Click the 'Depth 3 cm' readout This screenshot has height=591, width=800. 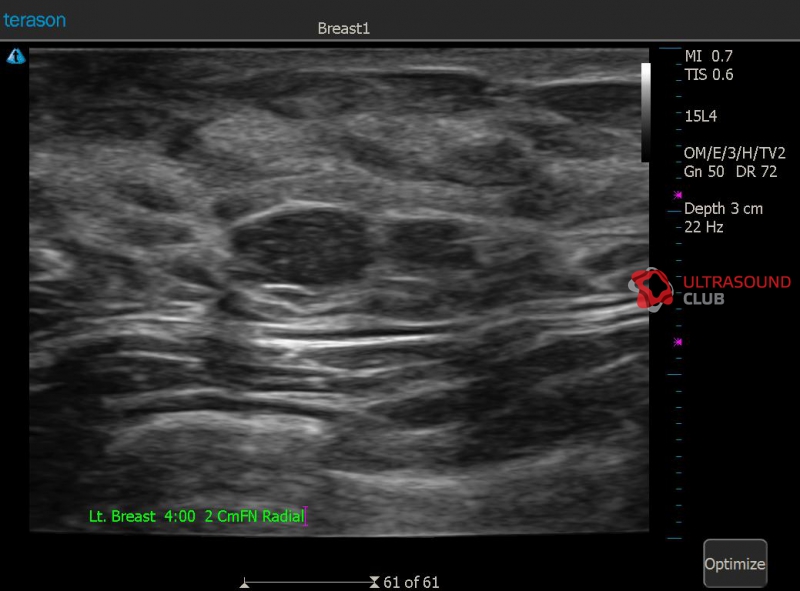[723, 209]
